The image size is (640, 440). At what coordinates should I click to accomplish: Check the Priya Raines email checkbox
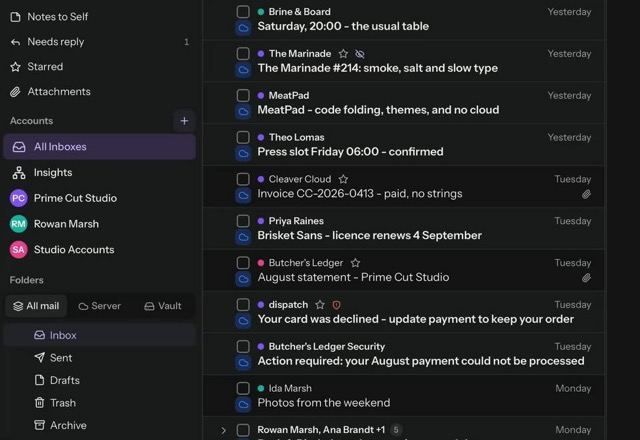[243, 221]
